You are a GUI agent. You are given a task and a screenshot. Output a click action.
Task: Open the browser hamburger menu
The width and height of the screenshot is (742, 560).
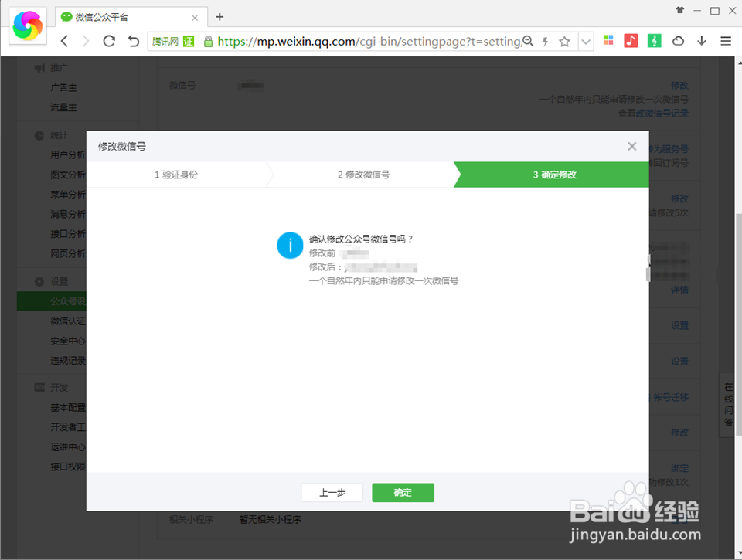(x=725, y=40)
